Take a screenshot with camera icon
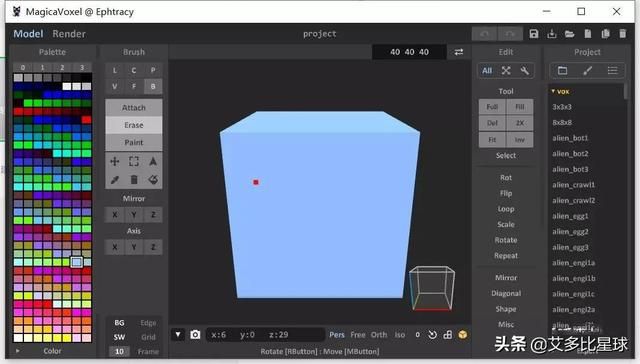The width and height of the screenshot is (640, 364). click(x=195, y=335)
